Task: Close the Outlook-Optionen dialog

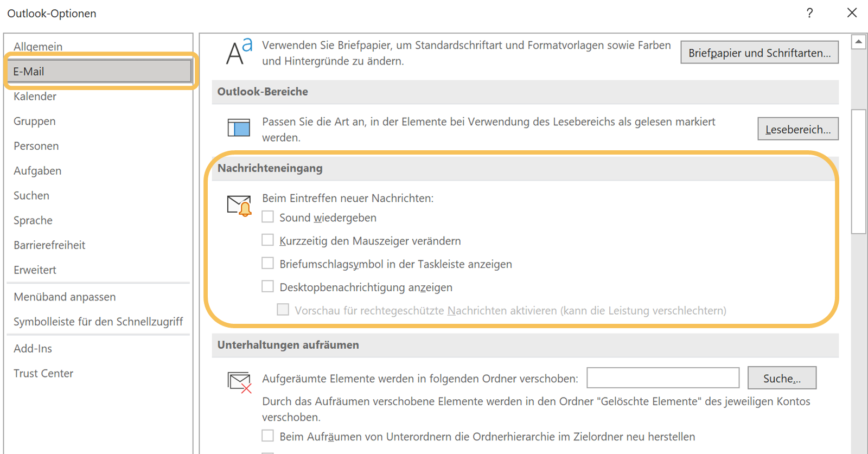Action: click(852, 12)
